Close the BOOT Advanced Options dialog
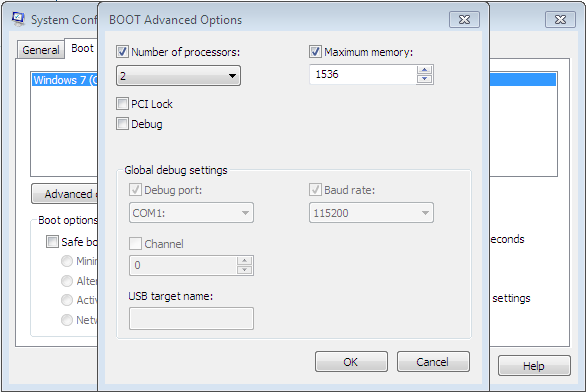 [x=464, y=19]
